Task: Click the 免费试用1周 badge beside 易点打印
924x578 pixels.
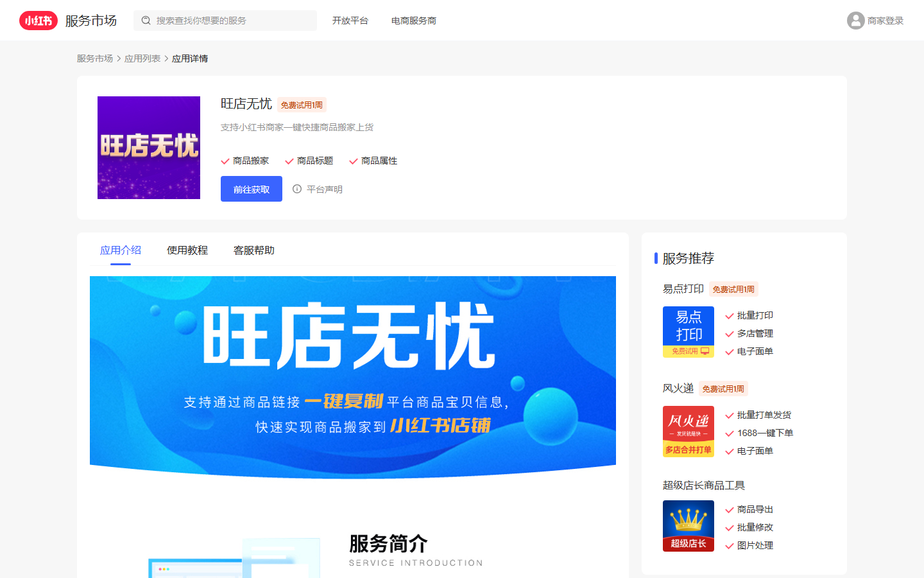Action: click(x=733, y=289)
